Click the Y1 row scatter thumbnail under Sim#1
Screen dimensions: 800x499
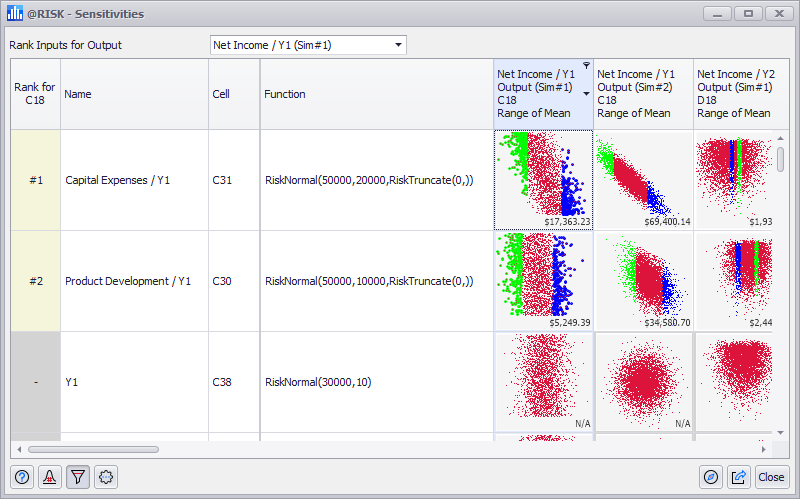click(543, 382)
